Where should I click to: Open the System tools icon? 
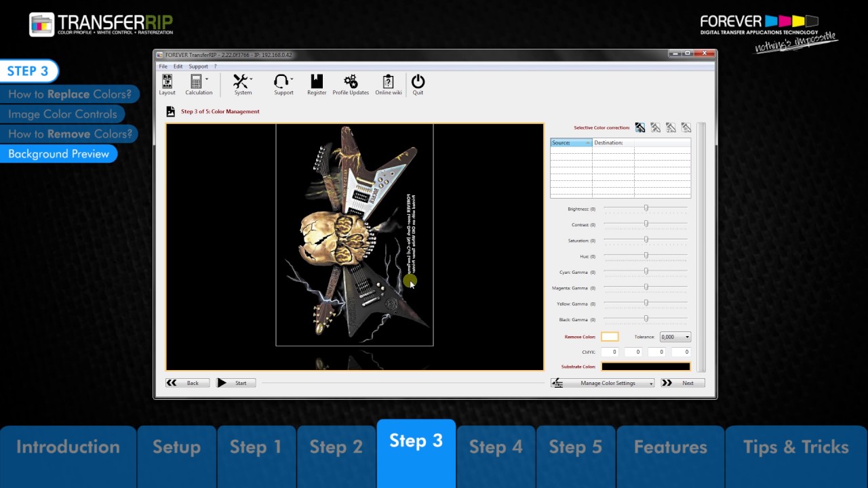pyautogui.click(x=240, y=82)
